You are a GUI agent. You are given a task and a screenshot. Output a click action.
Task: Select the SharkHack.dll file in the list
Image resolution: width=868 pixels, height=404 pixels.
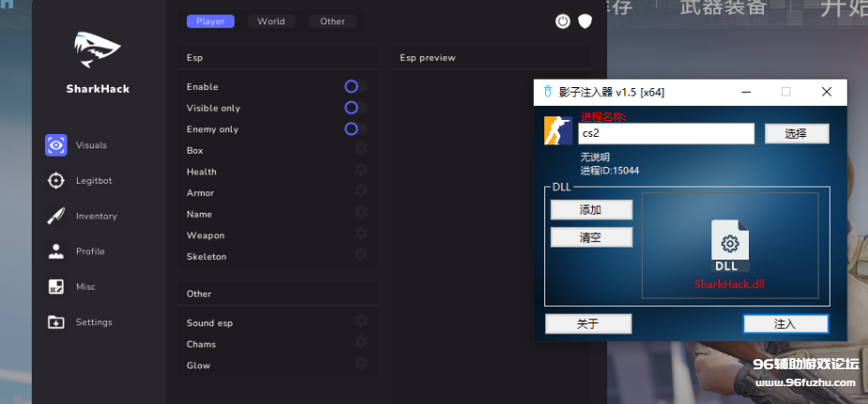tap(730, 255)
